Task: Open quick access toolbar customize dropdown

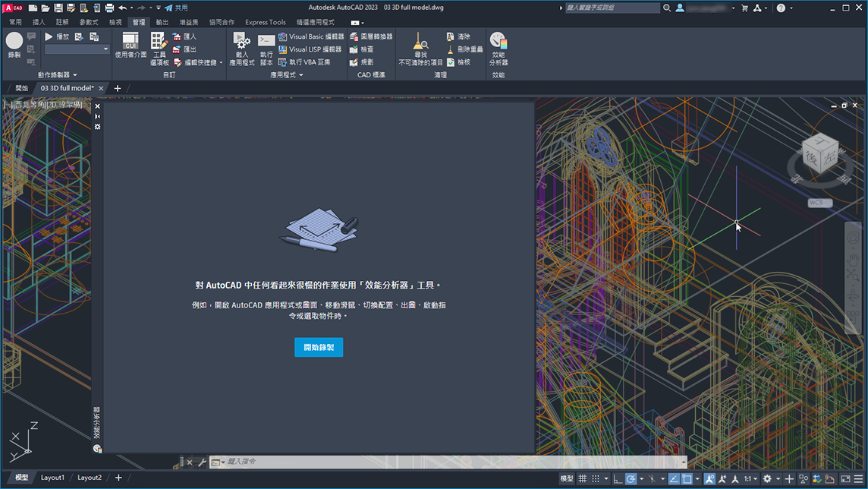Action: [159, 8]
